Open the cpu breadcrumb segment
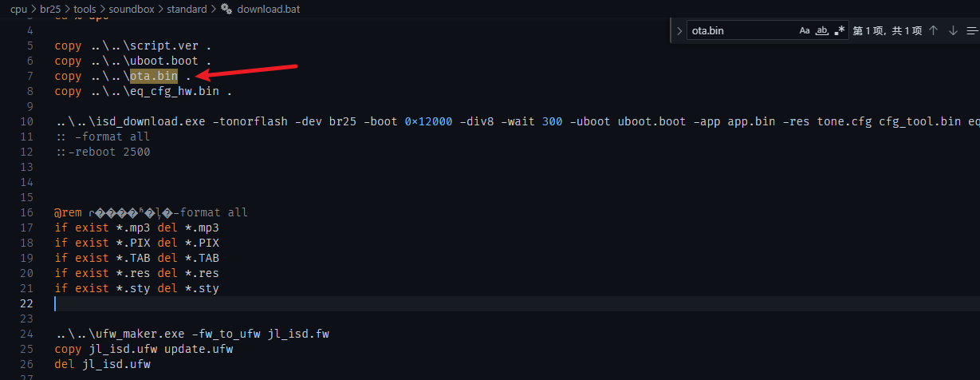The width and height of the screenshot is (980, 380). click(18, 9)
